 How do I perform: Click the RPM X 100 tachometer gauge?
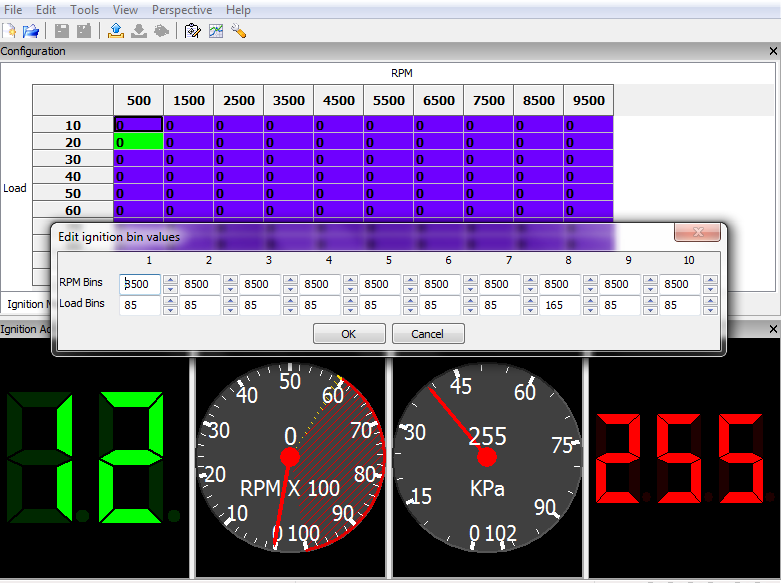click(x=290, y=457)
